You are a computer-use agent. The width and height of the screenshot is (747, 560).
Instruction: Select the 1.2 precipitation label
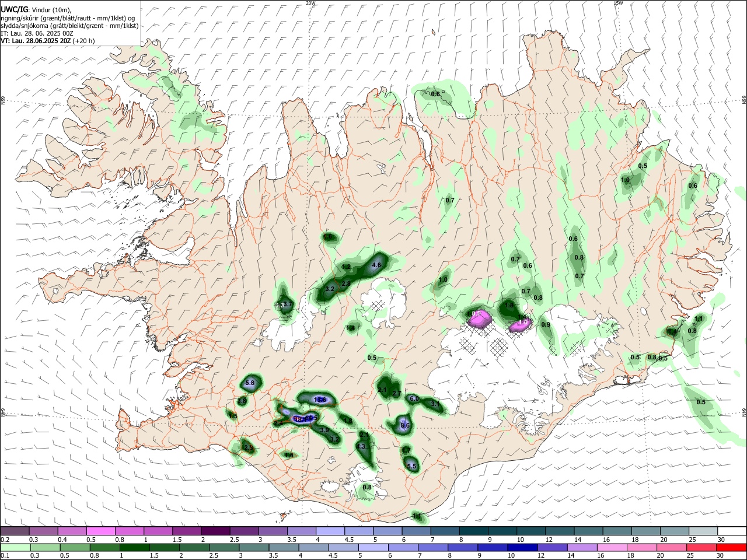(346, 267)
